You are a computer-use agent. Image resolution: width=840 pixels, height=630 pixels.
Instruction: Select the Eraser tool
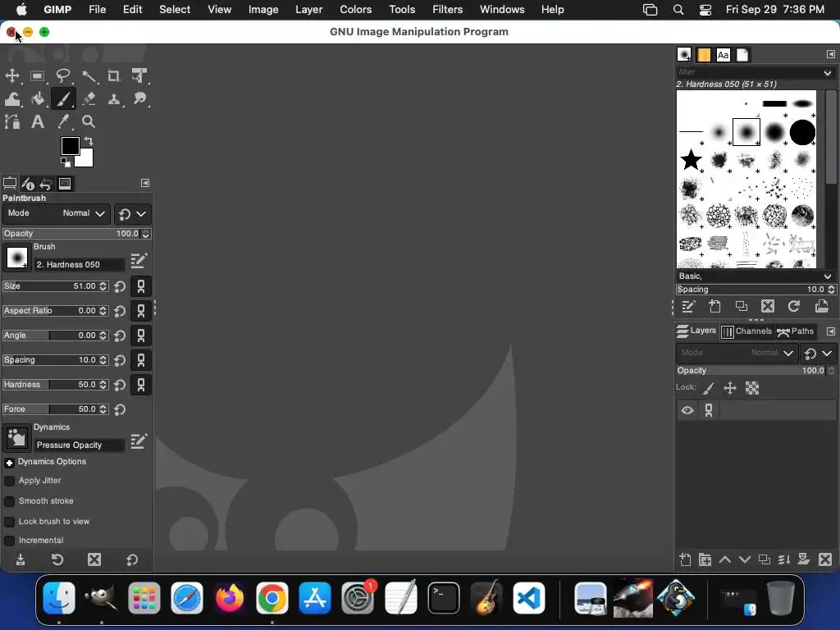click(x=89, y=98)
